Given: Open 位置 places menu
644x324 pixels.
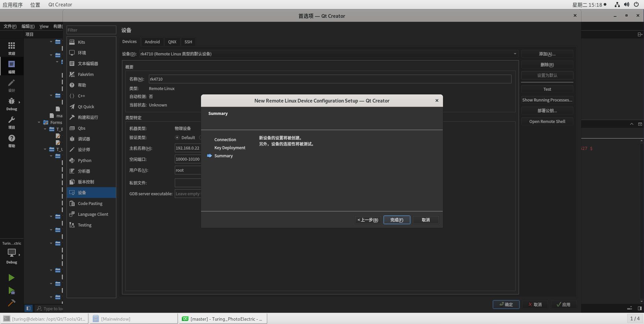Looking at the screenshot, I should pos(35,5).
